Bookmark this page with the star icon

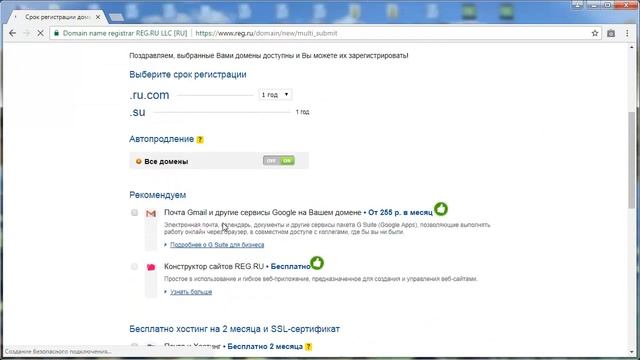point(595,33)
